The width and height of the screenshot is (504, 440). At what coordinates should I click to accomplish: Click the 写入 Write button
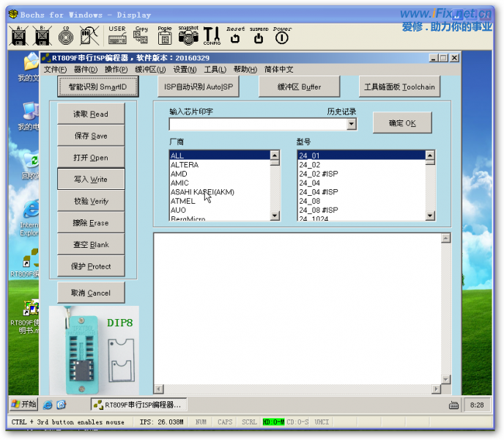point(91,179)
